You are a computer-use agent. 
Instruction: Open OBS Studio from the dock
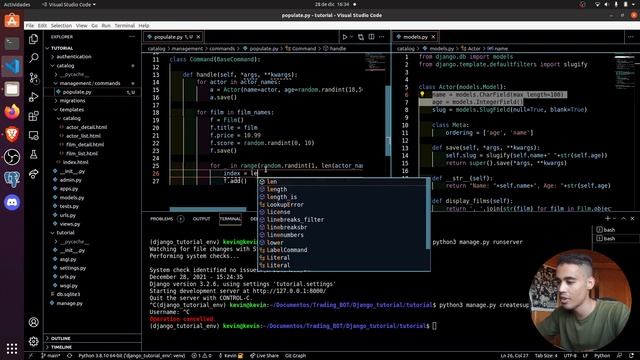click(12, 157)
